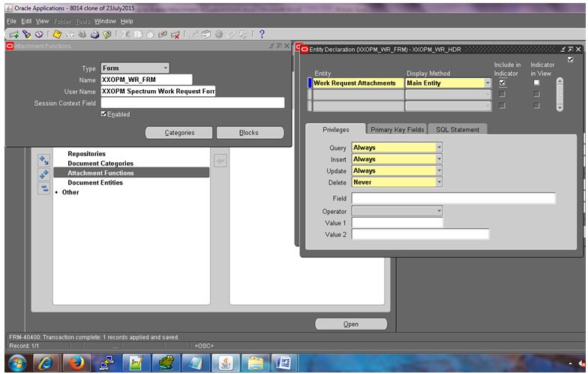
Task: Check Indicator in View for Work Request Attachments
Action: point(537,83)
